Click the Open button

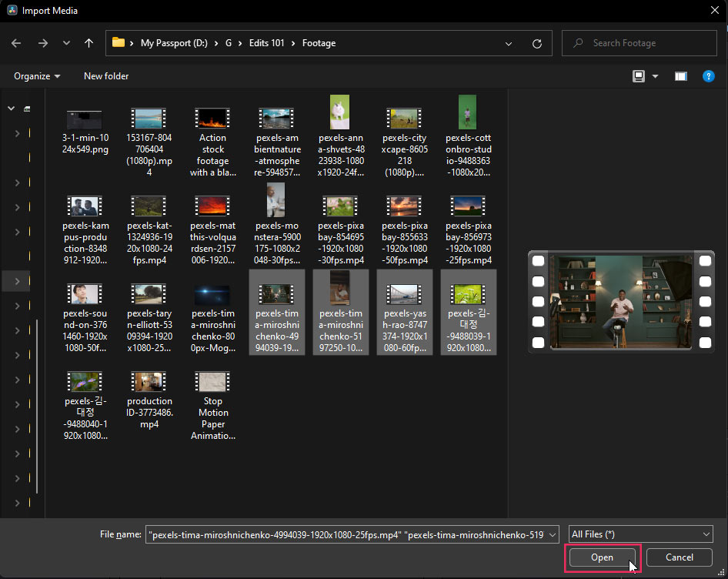coord(602,557)
